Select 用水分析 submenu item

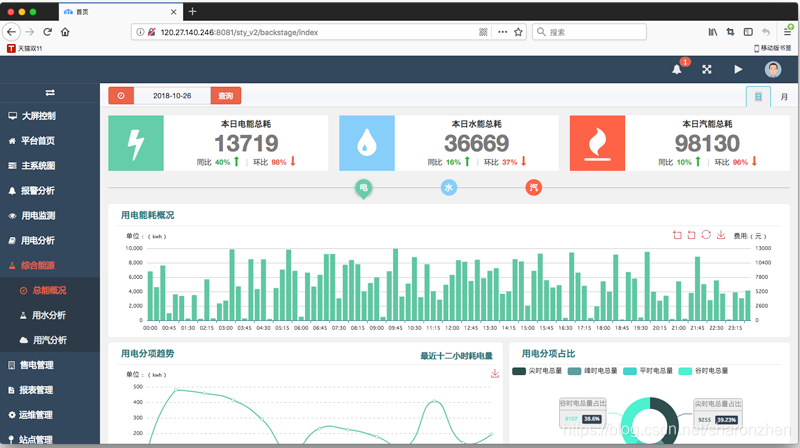point(50,315)
